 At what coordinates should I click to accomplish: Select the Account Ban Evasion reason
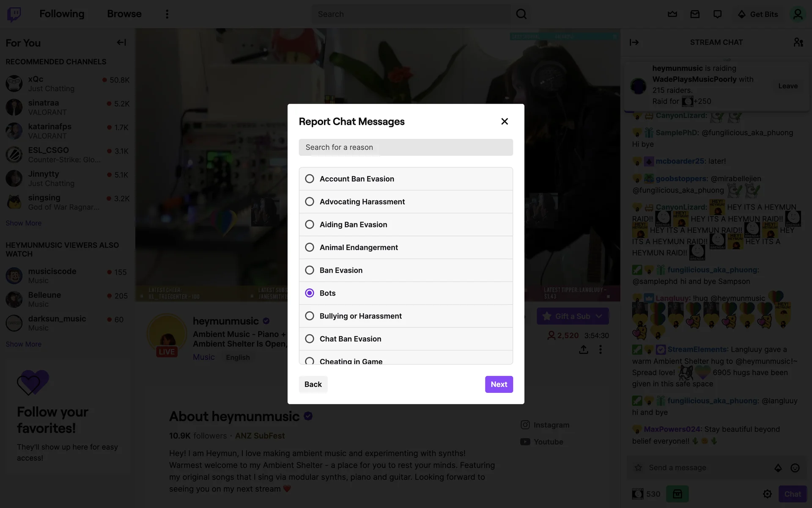pos(310,179)
